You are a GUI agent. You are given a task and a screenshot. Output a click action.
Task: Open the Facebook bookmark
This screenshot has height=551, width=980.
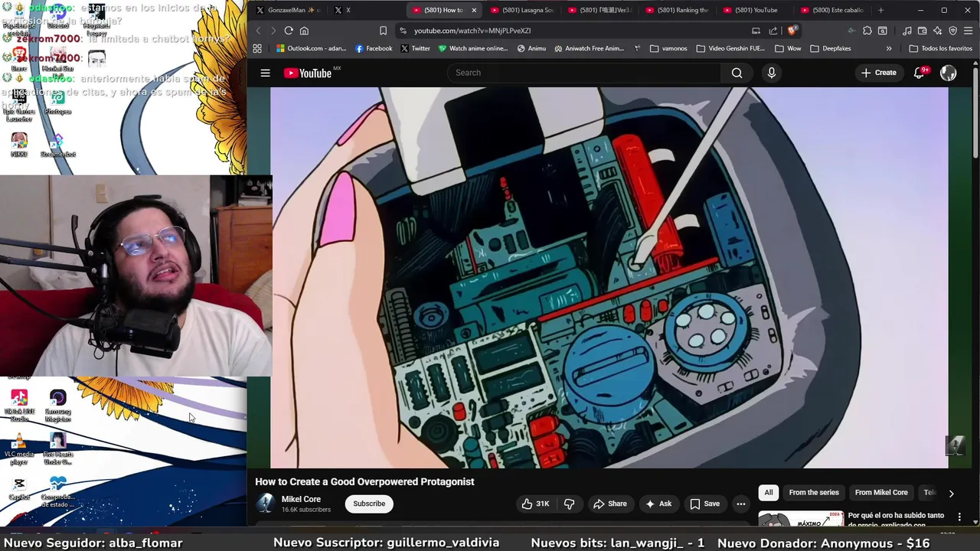374,48
